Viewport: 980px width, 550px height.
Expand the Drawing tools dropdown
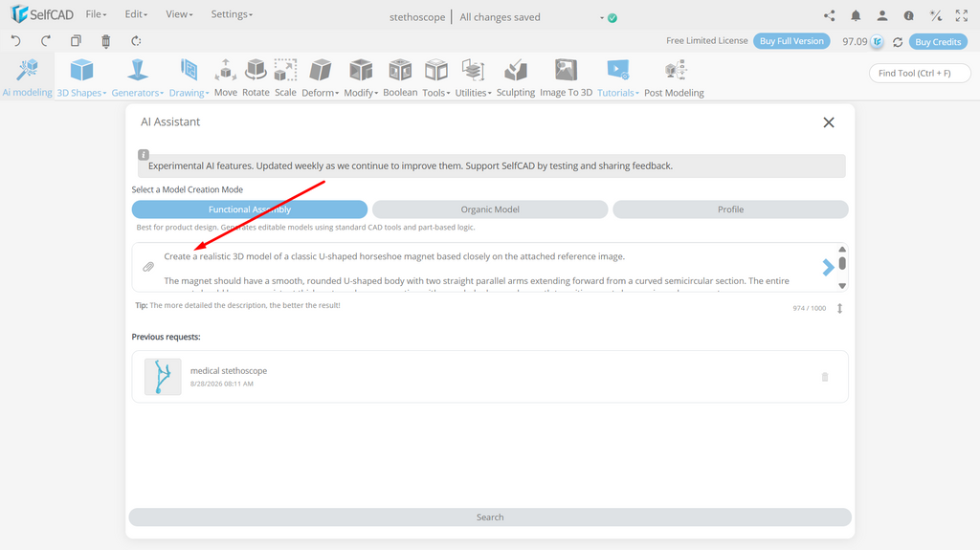pyautogui.click(x=189, y=77)
